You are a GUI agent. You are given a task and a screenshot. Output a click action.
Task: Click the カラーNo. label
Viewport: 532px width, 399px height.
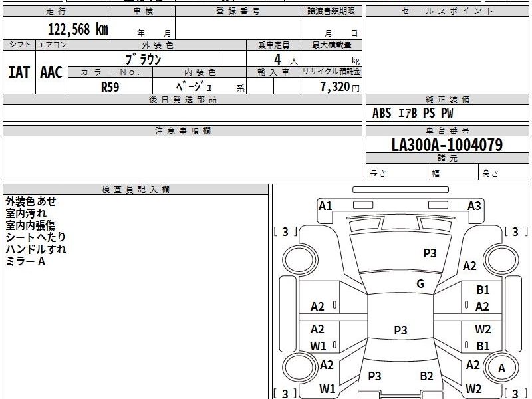click(x=110, y=72)
